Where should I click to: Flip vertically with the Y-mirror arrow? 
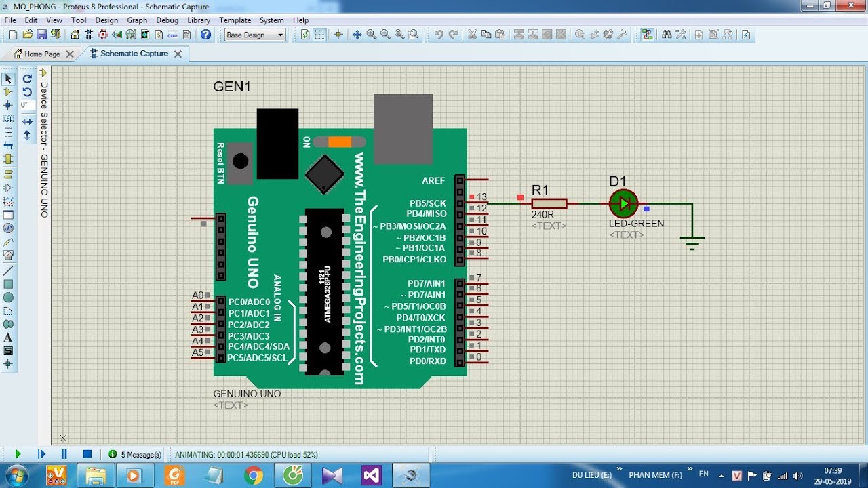(x=27, y=135)
